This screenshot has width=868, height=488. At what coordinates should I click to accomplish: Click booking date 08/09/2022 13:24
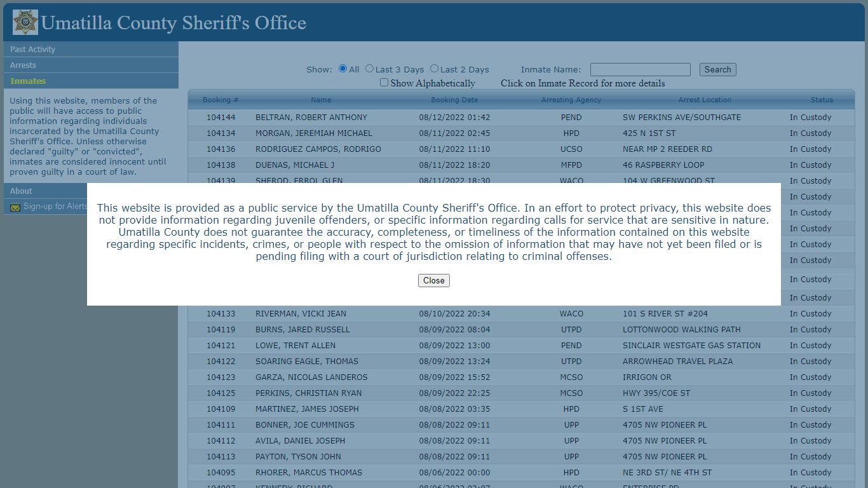pyautogui.click(x=454, y=361)
